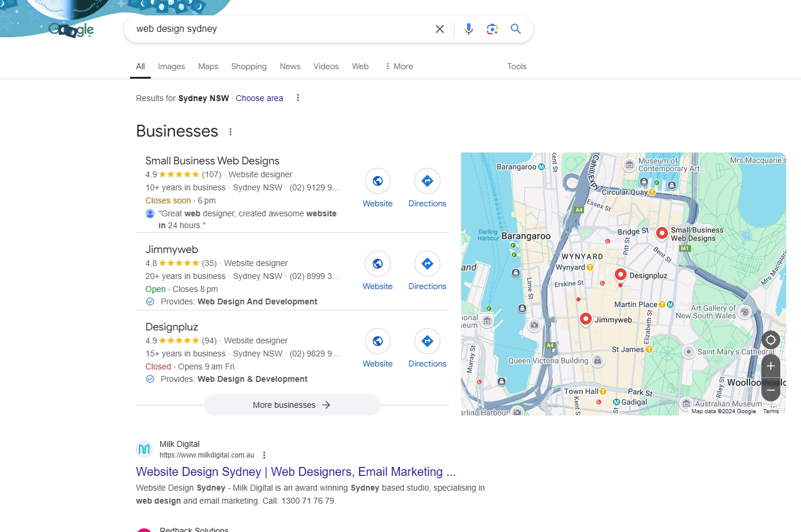This screenshot has width=801, height=532.
Task: Click Saint Mary's Cathedral map marker
Action: pos(688,352)
